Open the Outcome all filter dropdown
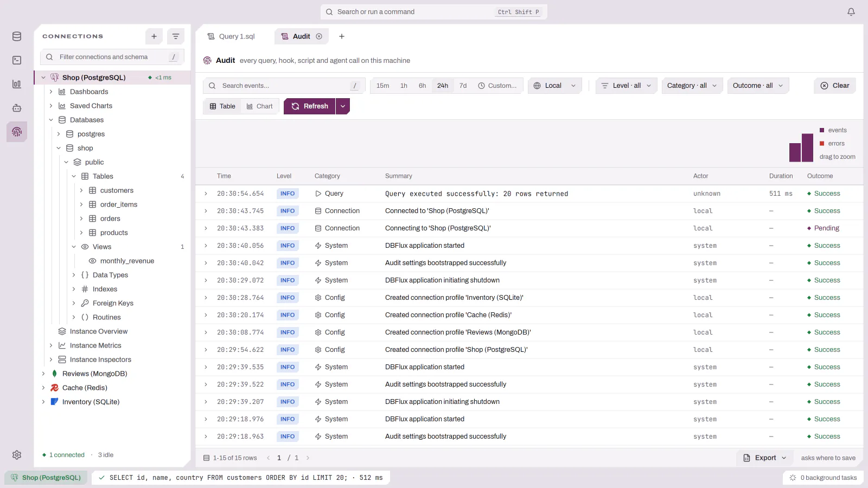 [758, 86]
